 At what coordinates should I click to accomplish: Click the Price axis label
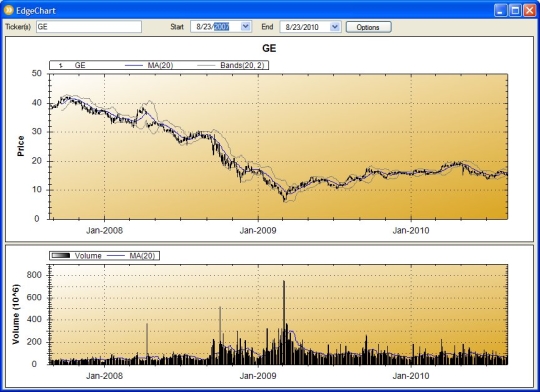pos(21,146)
